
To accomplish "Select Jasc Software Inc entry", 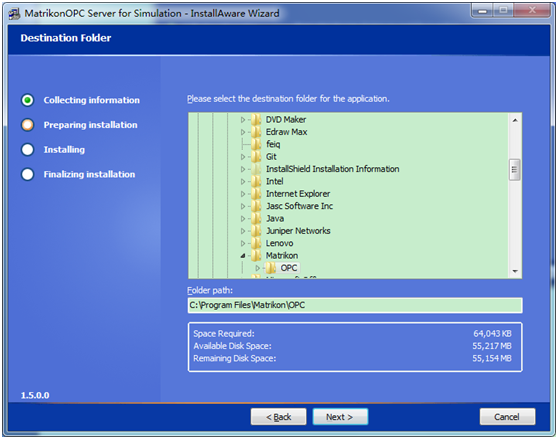I will tap(299, 206).
